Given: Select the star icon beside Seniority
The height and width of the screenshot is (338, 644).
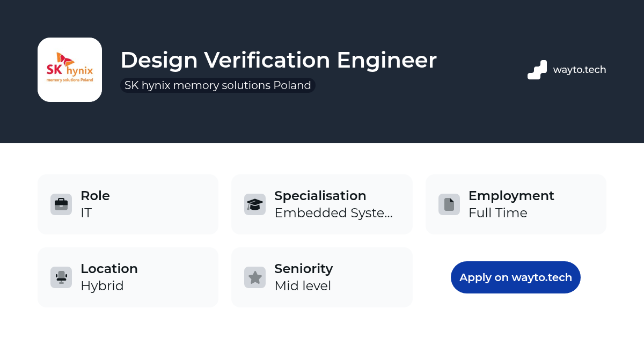Looking at the screenshot, I should (255, 277).
